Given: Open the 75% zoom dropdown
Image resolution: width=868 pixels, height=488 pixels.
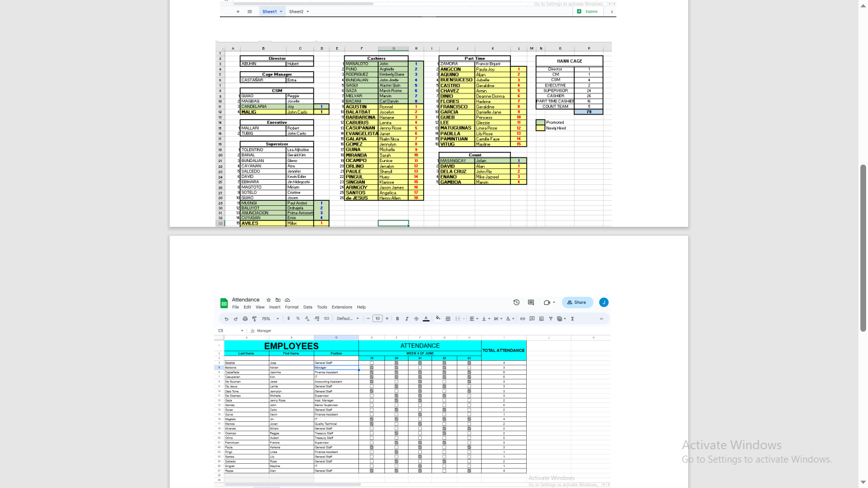Looking at the screenshot, I should tap(269, 319).
